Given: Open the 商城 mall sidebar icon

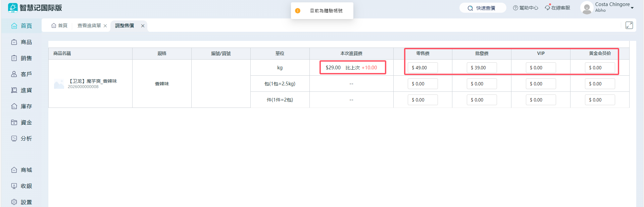Looking at the screenshot, I should (14, 170).
